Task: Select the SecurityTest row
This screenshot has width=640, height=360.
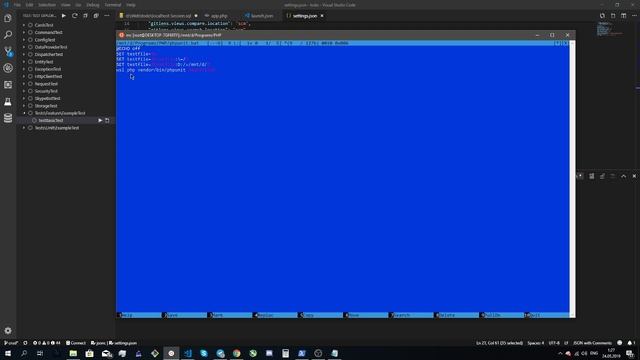Action: point(65,91)
